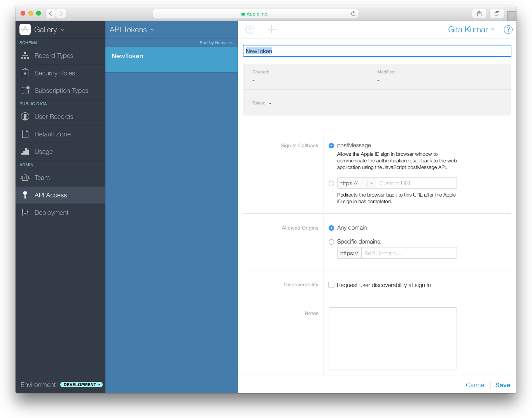
Task: Open help via question mark icon
Action: (508, 30)
